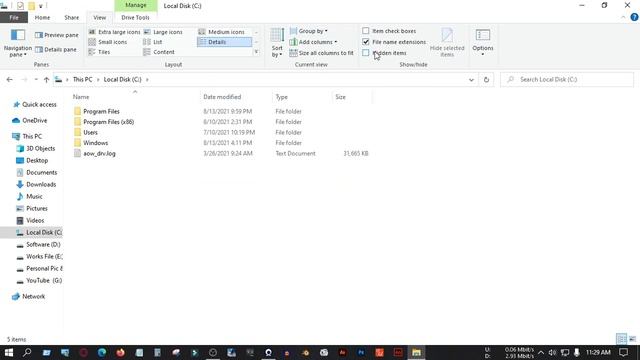Focus the Search Local Disk (C:) box

(x=567, y=80)
